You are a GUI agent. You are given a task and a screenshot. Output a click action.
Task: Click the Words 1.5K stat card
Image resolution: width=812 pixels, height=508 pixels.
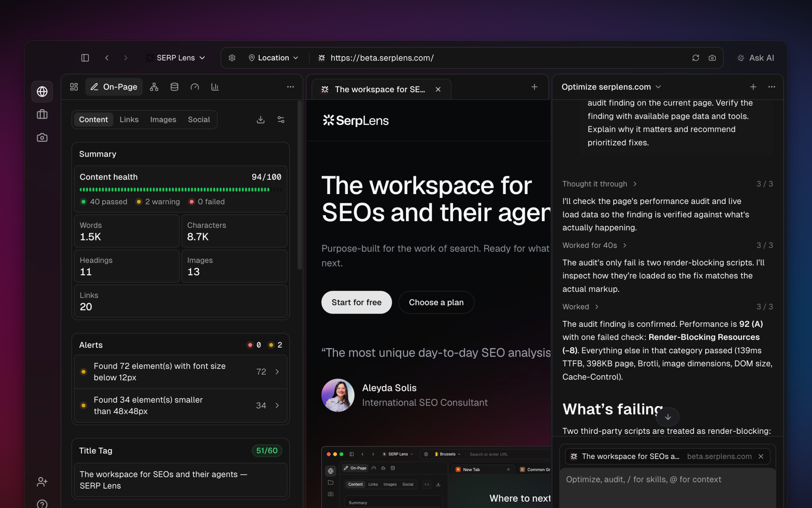click(127, 231)
